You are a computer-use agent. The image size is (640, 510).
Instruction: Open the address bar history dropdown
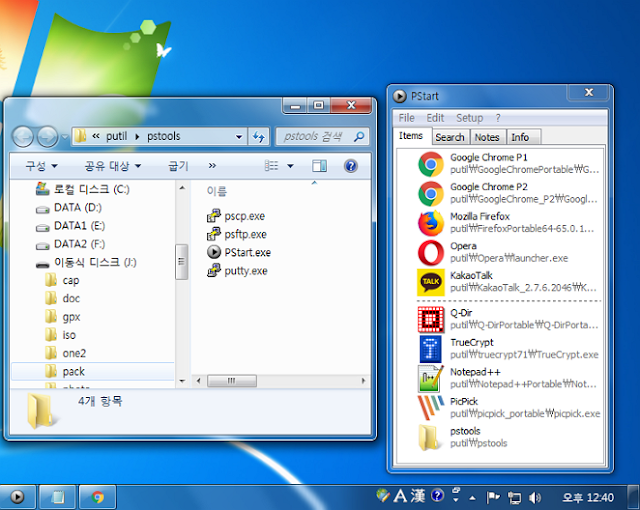point(239,137)
